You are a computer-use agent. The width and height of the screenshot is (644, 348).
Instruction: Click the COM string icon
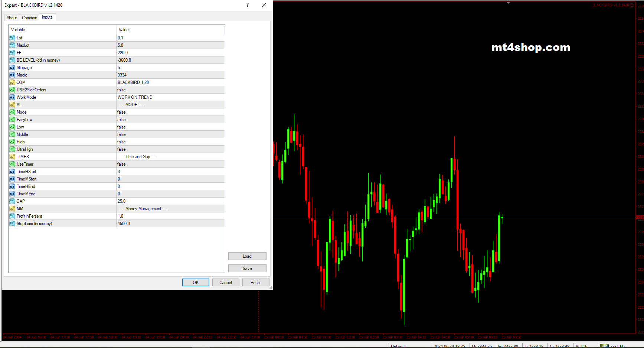click(x=12, y=82)
